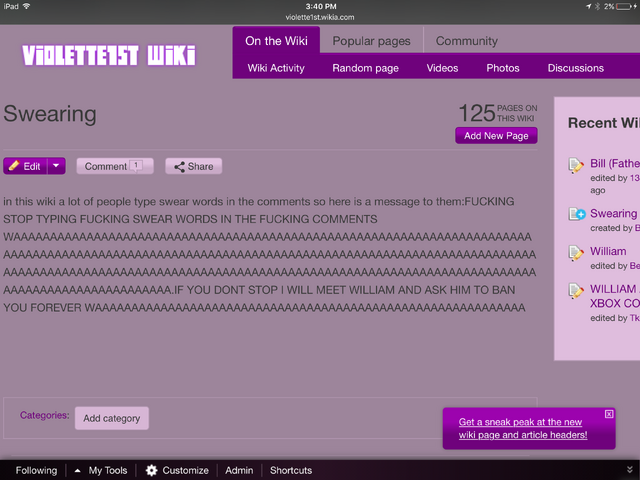Open the Videos section
This screenshot has height=480, width=640.
(442, 68)
